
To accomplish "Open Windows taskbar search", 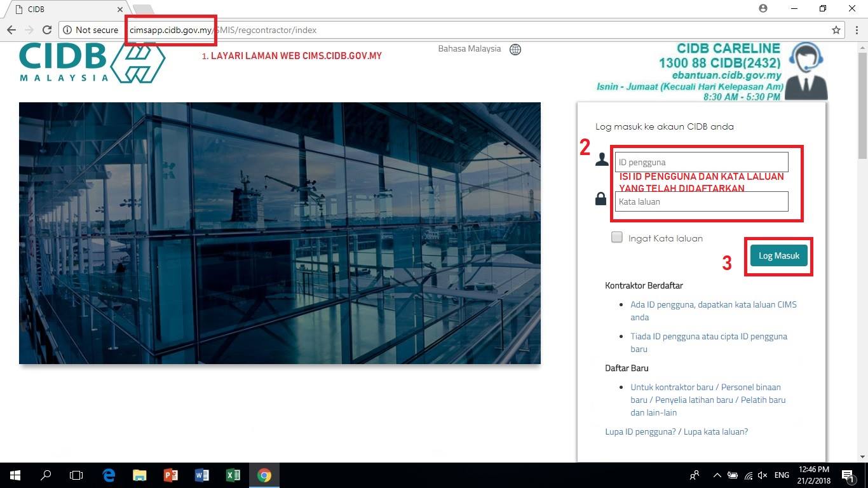I will 46,475.
